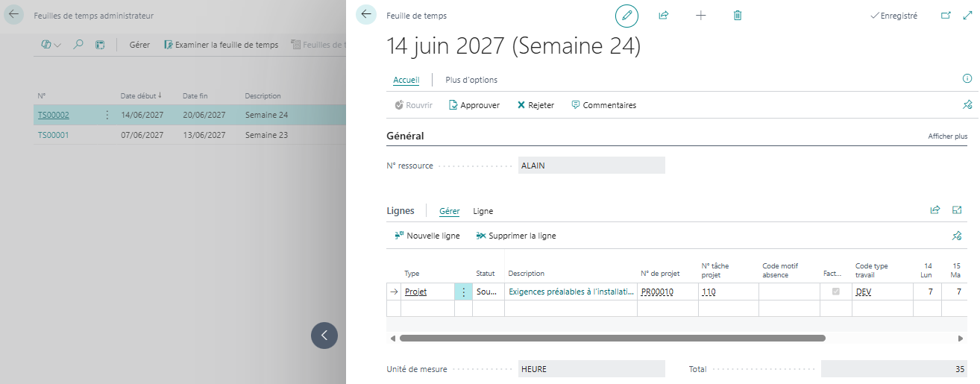Image resolution: width=980 pixels, height=384 pixels.
Task: Click the Description column header in the timesheet list
Action: (x=263, y=95)
